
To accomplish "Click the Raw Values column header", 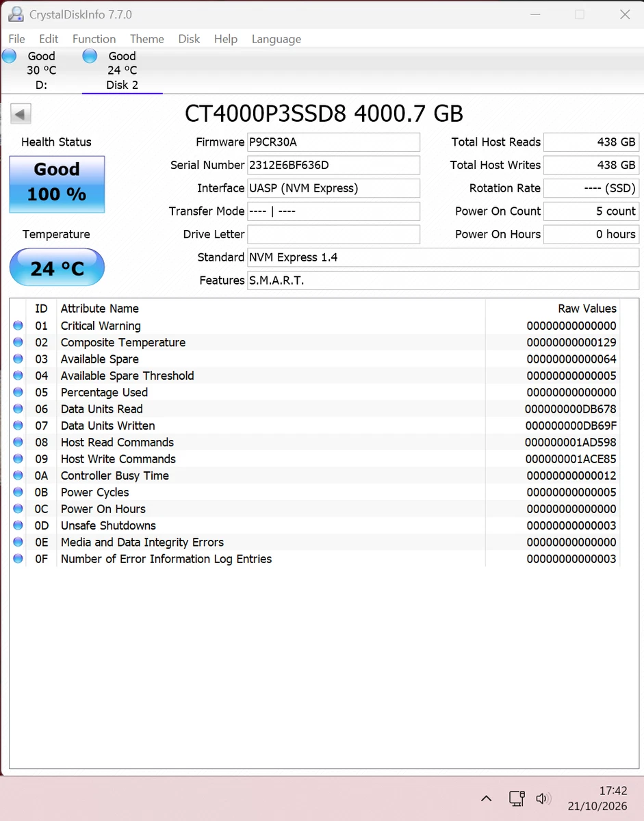I will (587, 309).
